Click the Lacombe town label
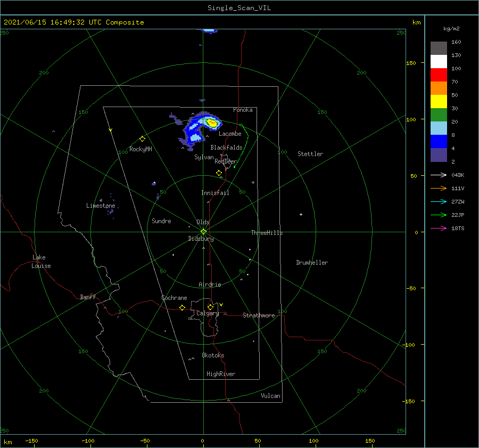Image resolution: width=479 pixels, height=448 pixels. [230, 134]
